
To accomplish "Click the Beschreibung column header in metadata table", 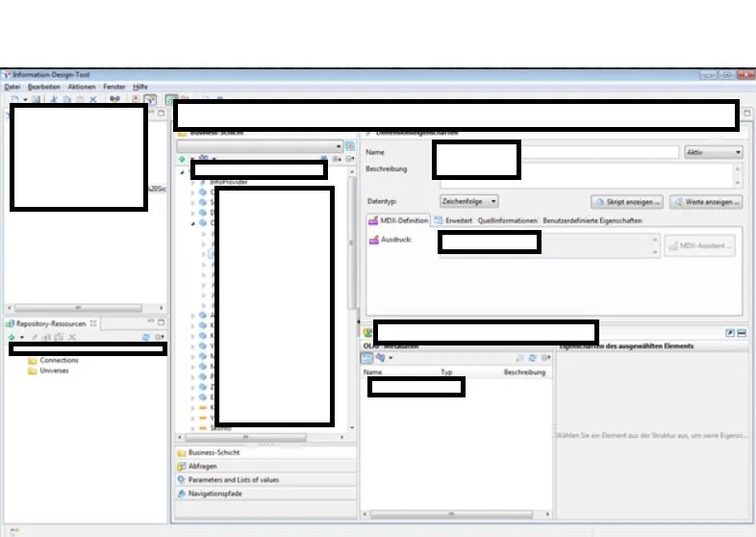I will pyautogui.click(x=524, y=372).
